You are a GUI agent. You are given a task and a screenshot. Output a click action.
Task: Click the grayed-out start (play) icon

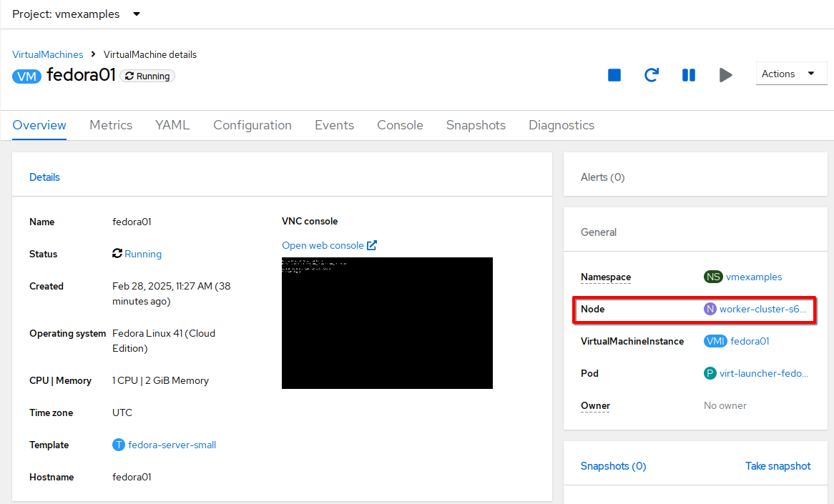(x=725, y=75)
